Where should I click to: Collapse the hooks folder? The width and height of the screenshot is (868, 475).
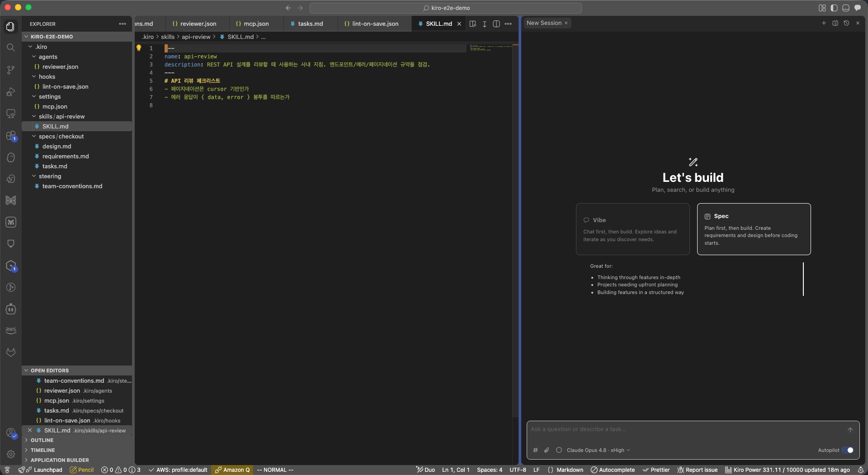77,76
